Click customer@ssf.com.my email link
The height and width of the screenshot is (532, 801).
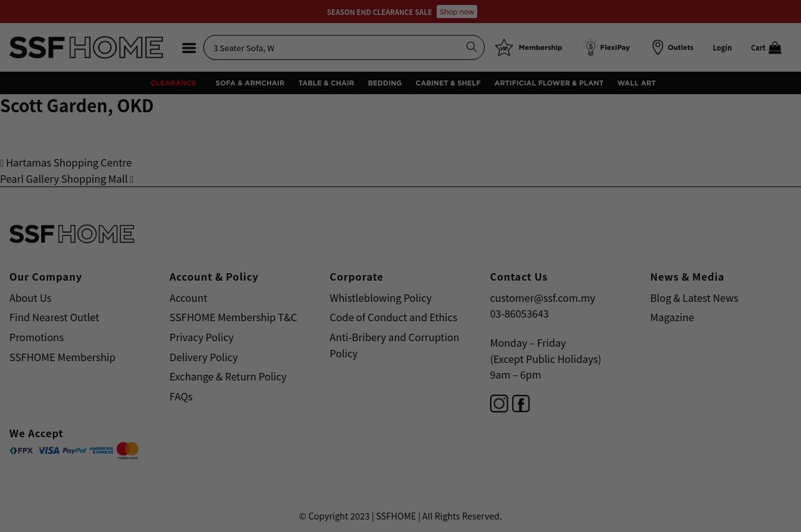click(542, 298)
